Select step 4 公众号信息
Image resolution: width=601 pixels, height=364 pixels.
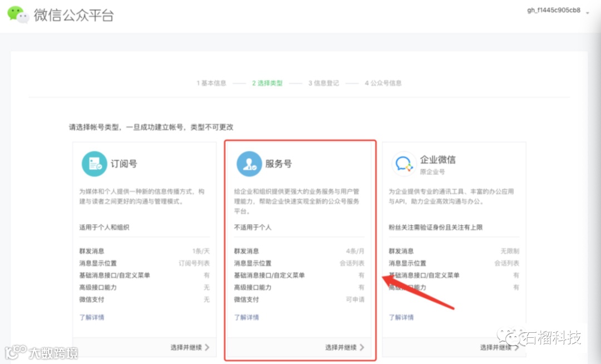point(383,83)
